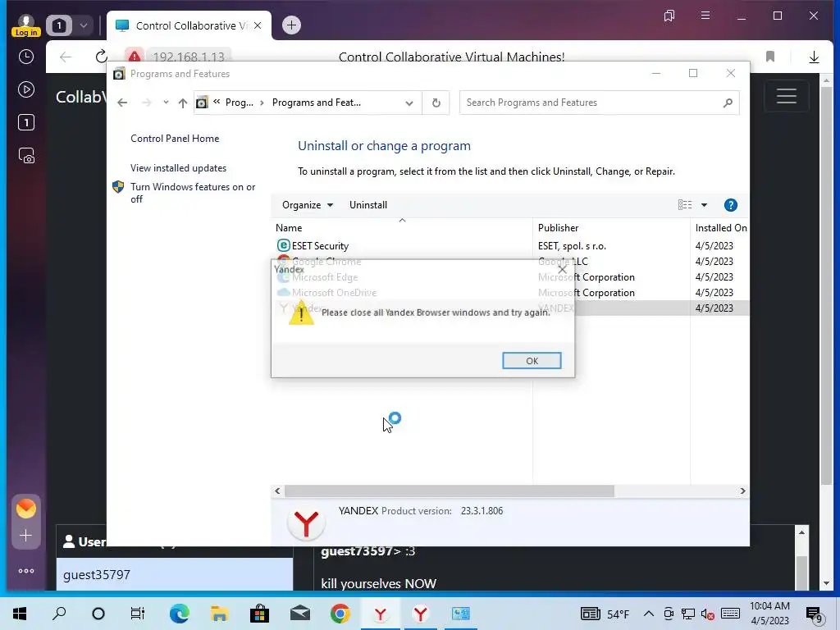Open View installed updates link
840x630 pixels.
[x=178, y=167]
